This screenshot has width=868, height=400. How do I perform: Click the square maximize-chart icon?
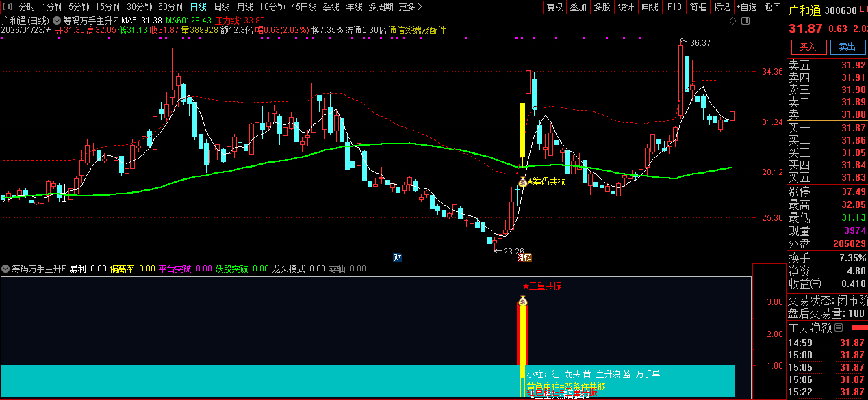745,21
